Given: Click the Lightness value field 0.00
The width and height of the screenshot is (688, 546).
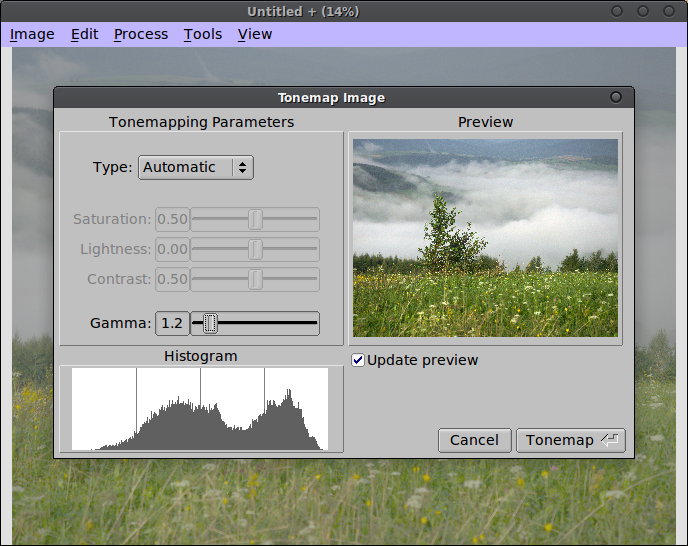Looking at the screenshot, I should 172,249.
